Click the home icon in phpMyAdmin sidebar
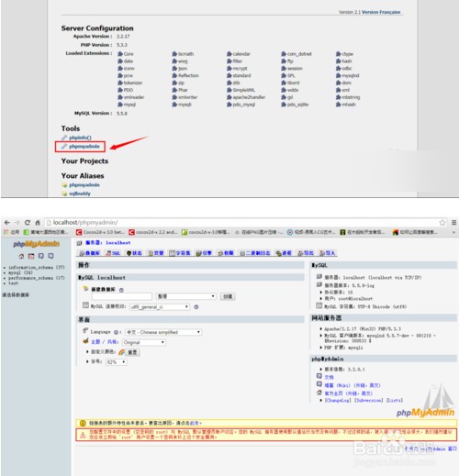Image resolution: width=459 pixels, height=476 pixels. point(21,256)
